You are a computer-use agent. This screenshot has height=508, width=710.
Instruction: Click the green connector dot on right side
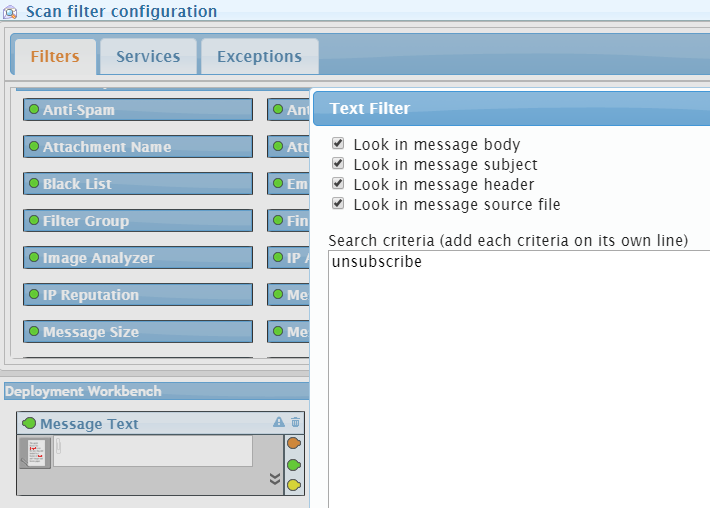(x=293, y=465)
